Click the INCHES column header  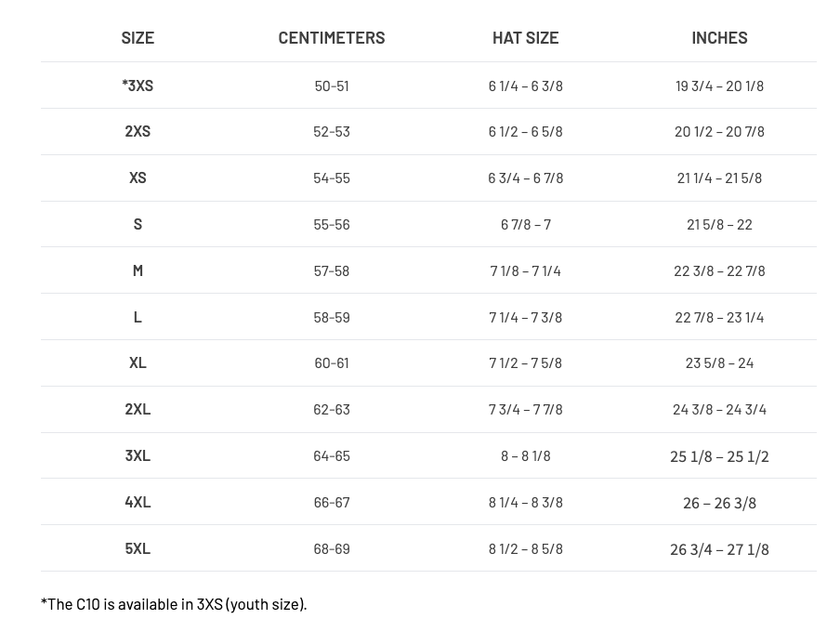[x=719, y=38]
